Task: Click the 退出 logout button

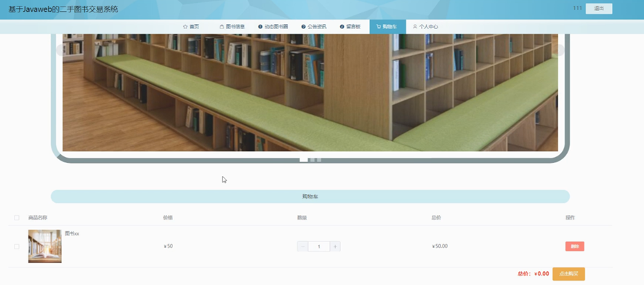Action: [x=599, y=9]
